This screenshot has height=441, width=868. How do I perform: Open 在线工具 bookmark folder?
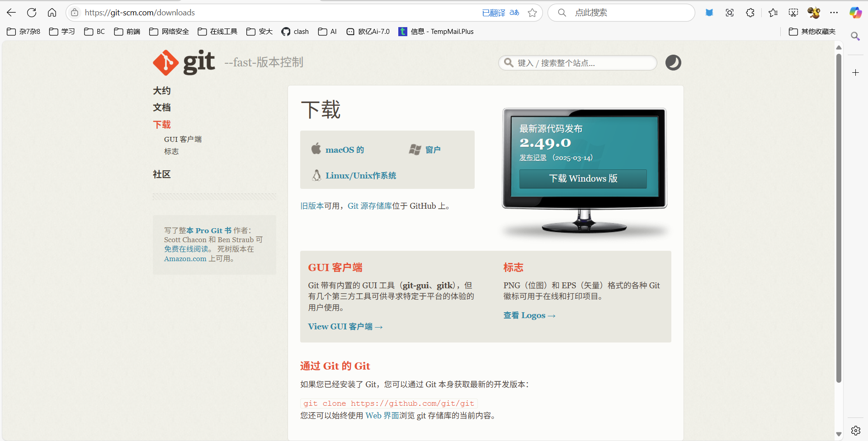tap(217, 32)
